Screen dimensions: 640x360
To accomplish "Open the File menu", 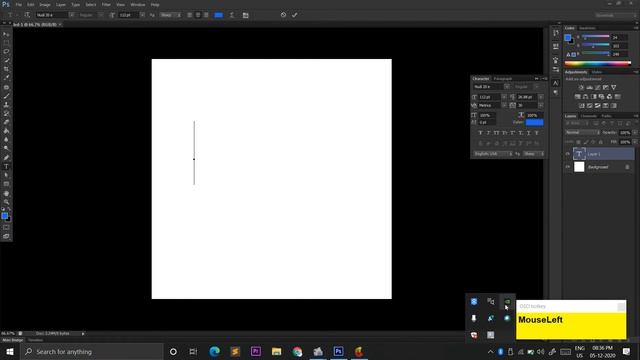I will (x=19, y=4).
